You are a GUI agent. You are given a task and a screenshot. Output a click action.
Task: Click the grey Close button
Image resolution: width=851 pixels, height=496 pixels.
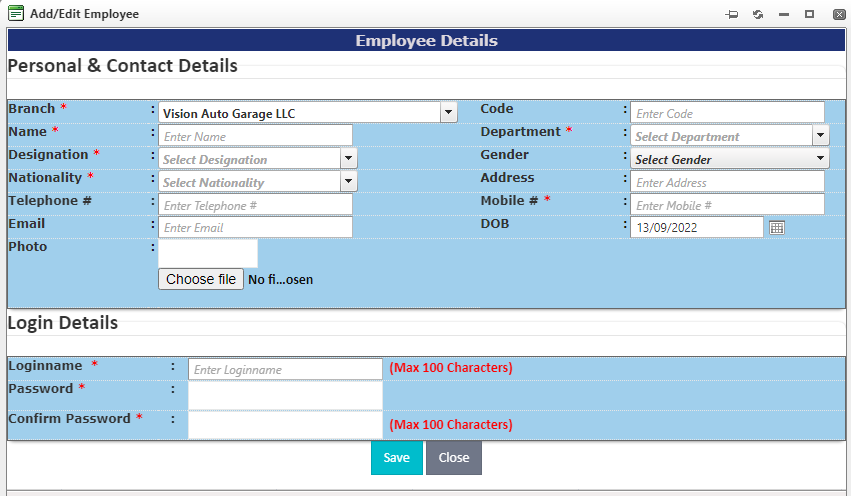point(453,458)
